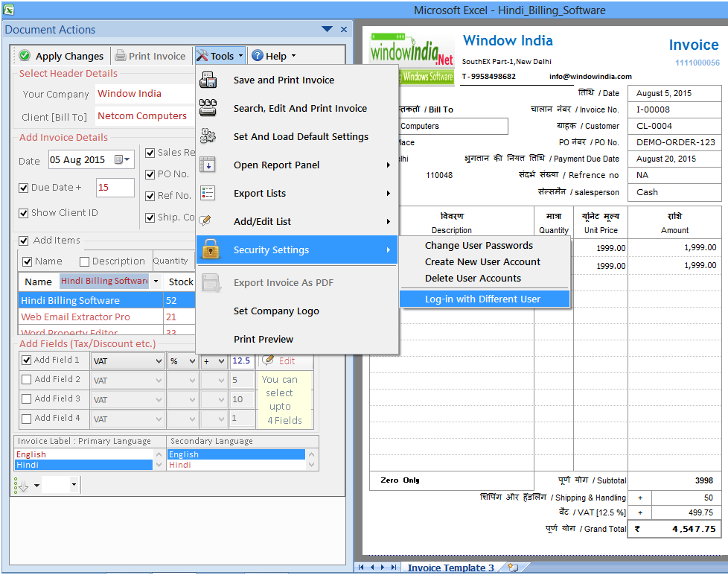Click info@windowindia.com email on invoice

590,76
